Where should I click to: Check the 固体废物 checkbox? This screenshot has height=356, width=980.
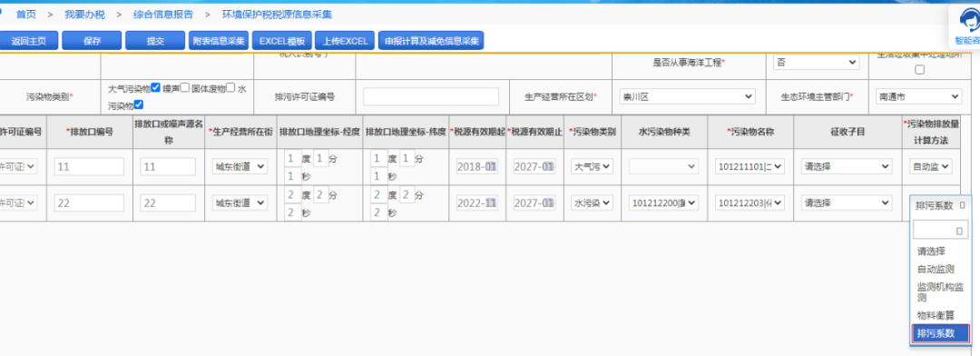[x=230, y=88]
